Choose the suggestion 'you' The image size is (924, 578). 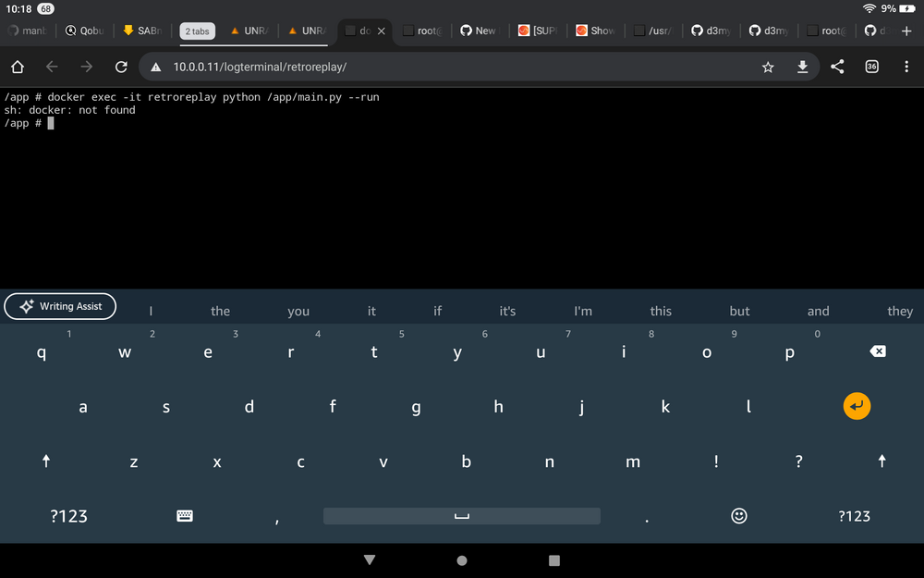coord(298,311)
